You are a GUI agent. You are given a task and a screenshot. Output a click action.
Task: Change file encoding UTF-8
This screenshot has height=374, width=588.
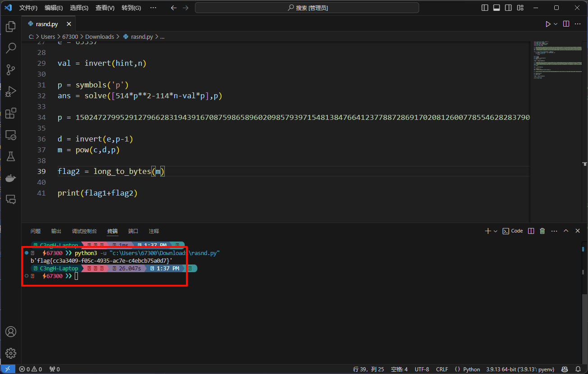tap(422, 369)
